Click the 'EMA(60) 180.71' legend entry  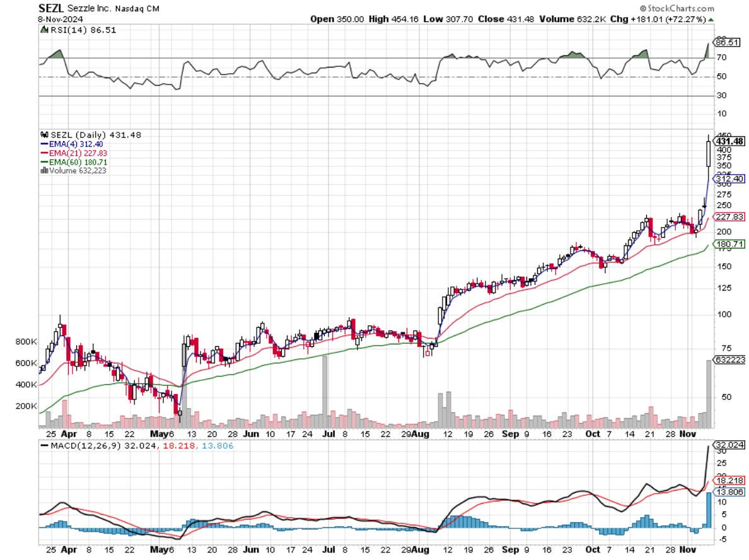(78, 162)
